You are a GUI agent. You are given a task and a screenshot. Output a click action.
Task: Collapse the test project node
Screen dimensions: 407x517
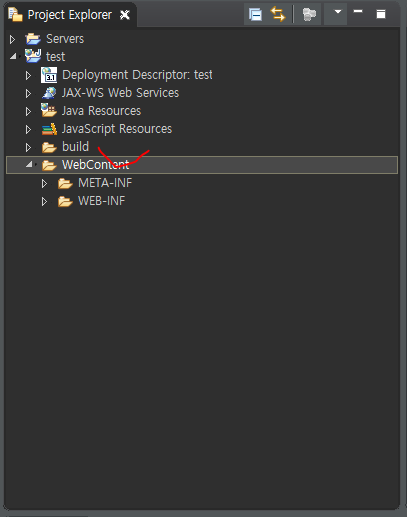(x=13, y=57)
